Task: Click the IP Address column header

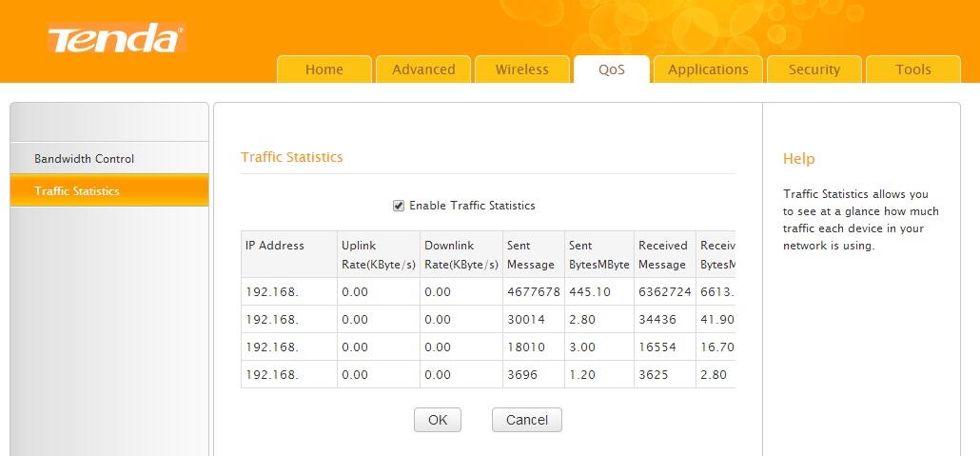Action: tap(288, 254)
